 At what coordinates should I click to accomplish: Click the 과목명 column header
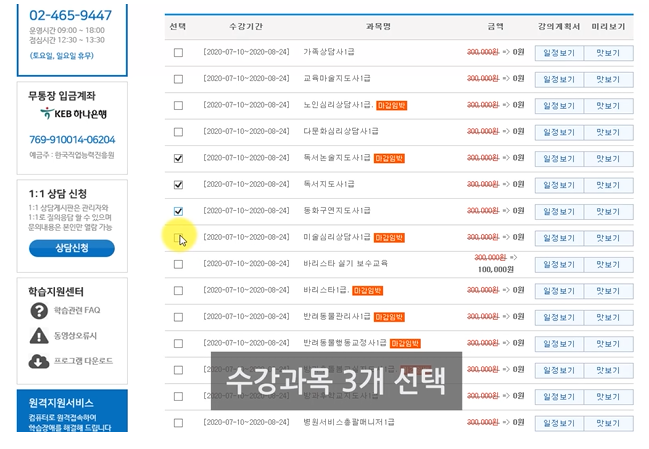tap(378, 26)
